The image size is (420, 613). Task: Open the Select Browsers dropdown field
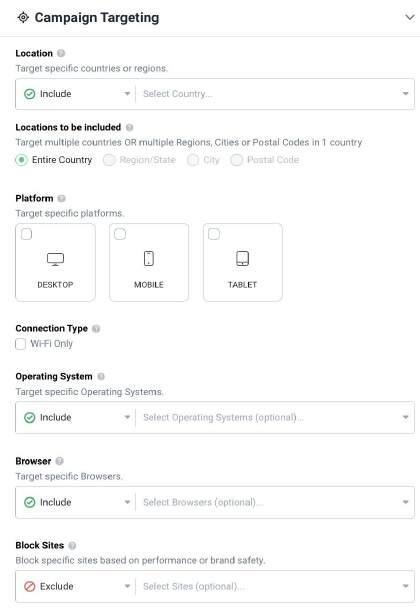[x=275, y=502]
